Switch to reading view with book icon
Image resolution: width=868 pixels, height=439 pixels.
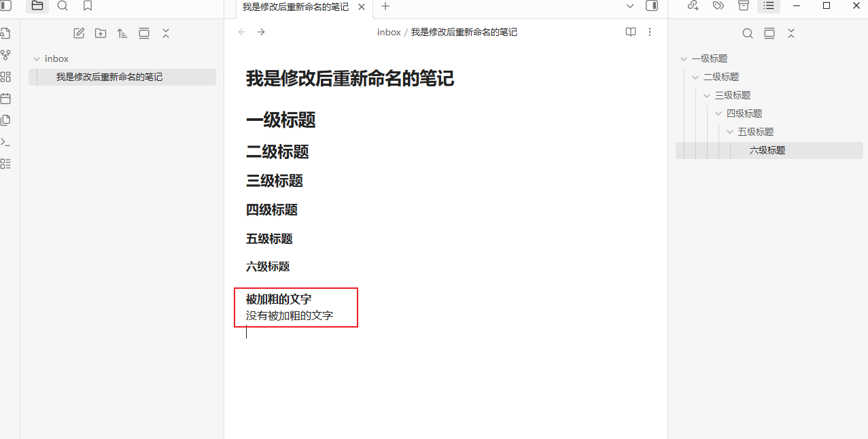point(631,32)
